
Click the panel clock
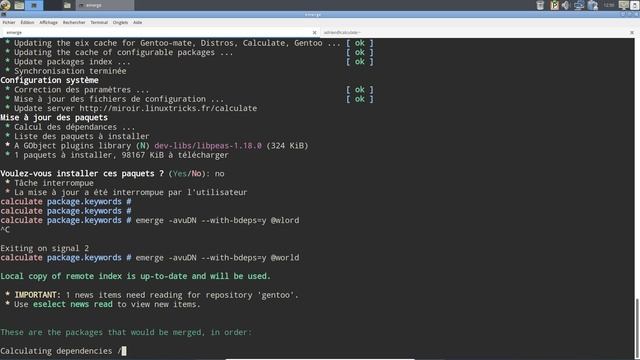609,5
